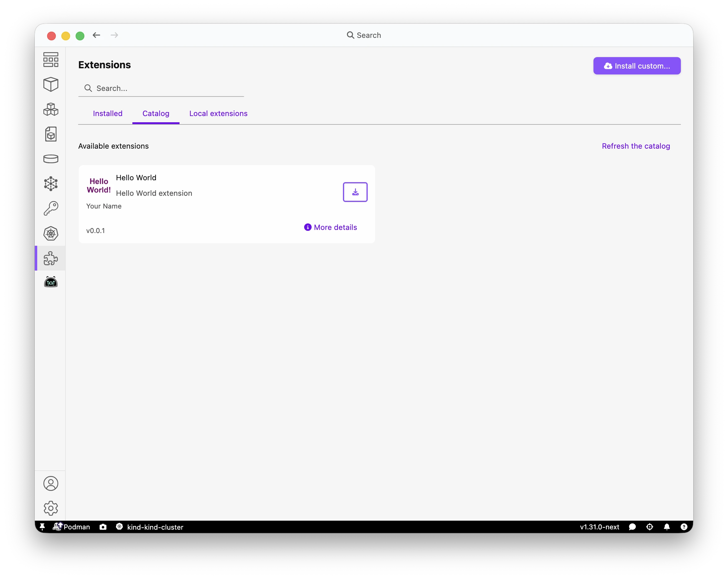Open the Settings gear icon

pos(51,508)
